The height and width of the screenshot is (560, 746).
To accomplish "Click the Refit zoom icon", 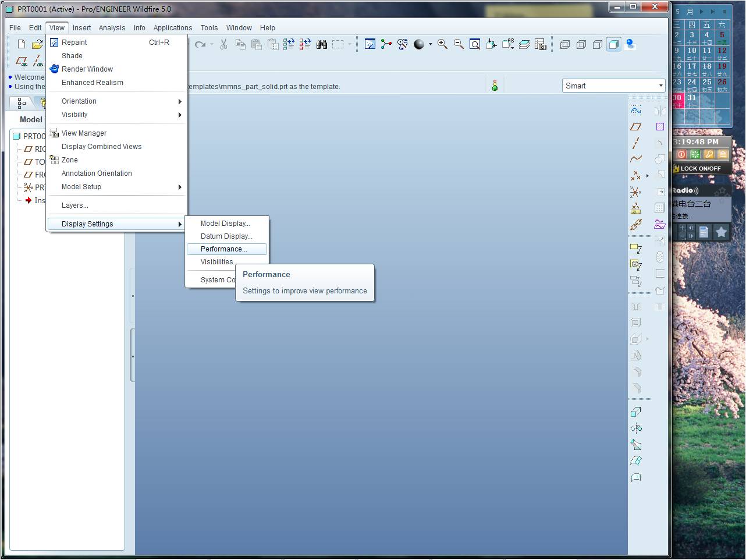I will pyautogui.click(x=475, y=44).
